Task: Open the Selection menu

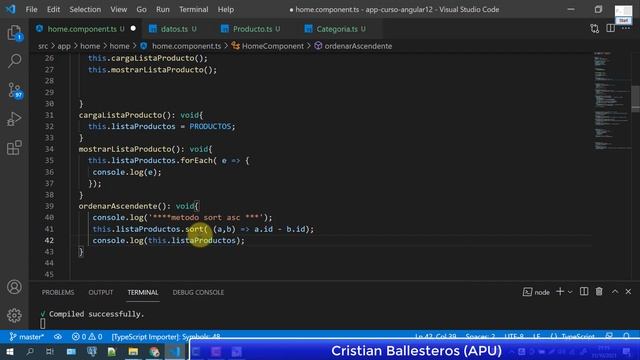Action: (x=85, y=9)
